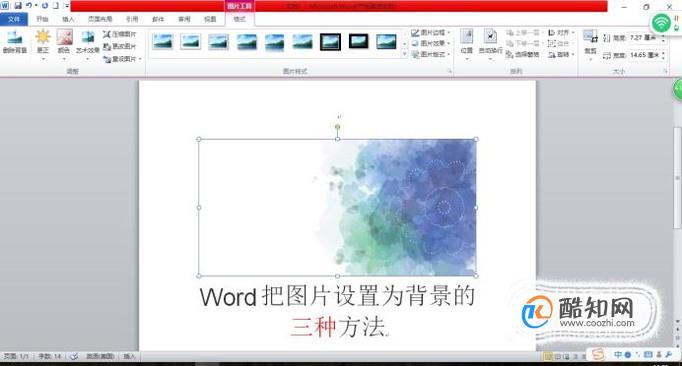Viewport: 682px width, 366px height.
Task: Open the Corrections sun icon
Action: tap(43, 41)
